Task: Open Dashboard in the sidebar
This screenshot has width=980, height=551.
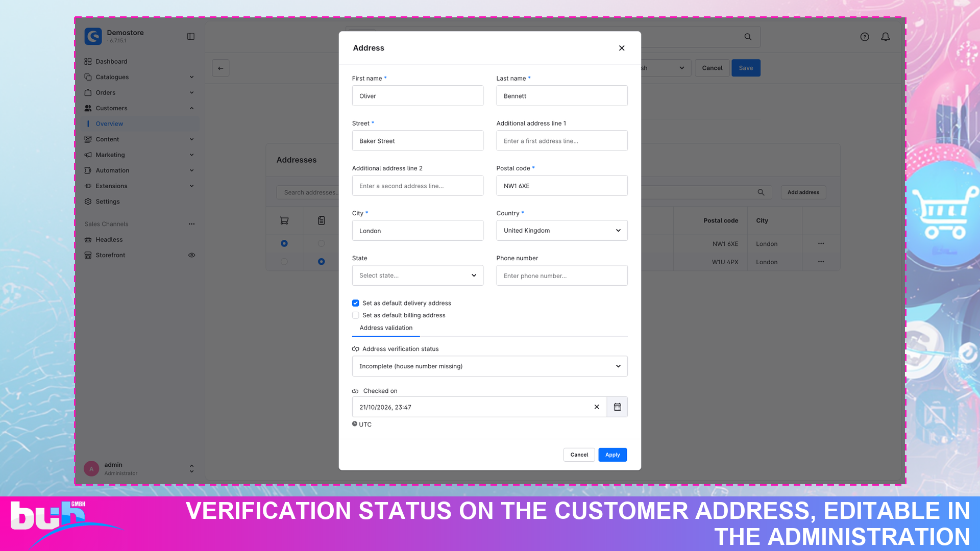Action: pyautogui.click(x=111, y=61)
